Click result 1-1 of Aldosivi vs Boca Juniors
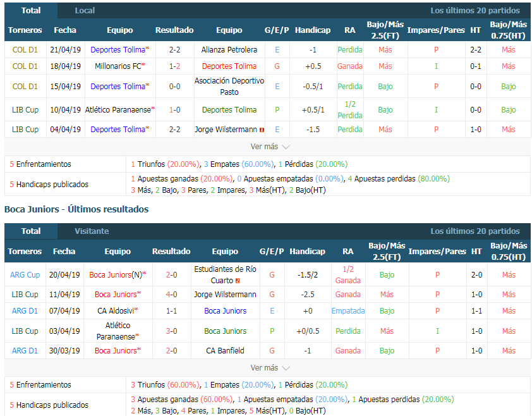The height and width of the screenshot is (416, 532). (171, 310)
